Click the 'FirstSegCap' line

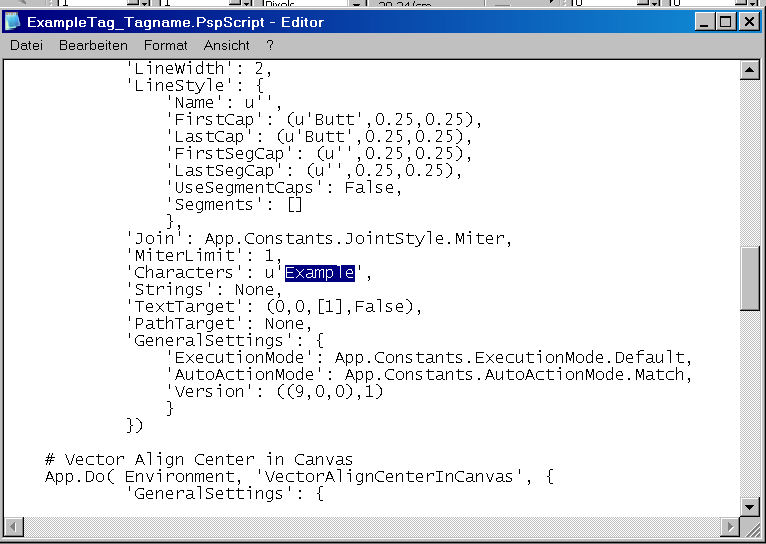pos(319,153)
